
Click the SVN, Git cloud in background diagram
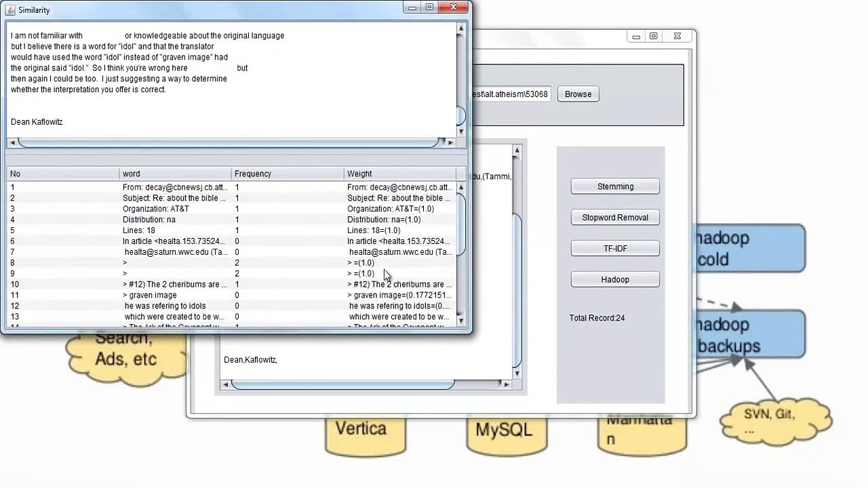pos(776,420)
